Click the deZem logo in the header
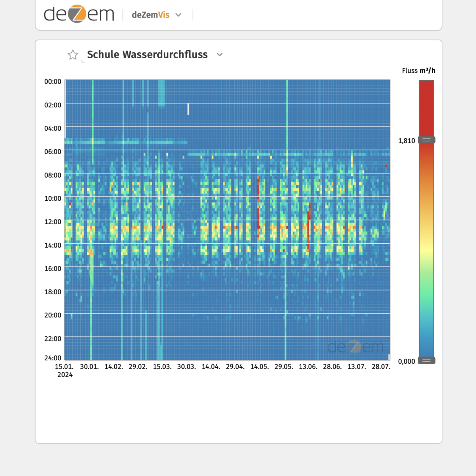 pyautogui.click(x=79, y=14)
